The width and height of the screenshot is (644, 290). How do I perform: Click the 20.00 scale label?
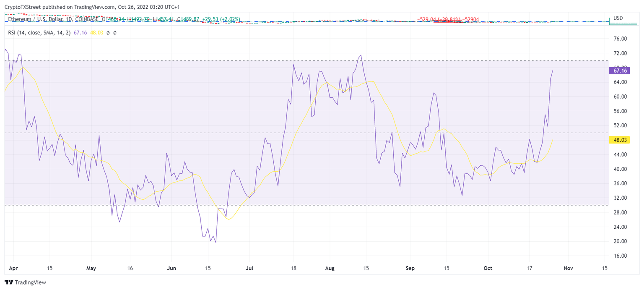(620, 241)
